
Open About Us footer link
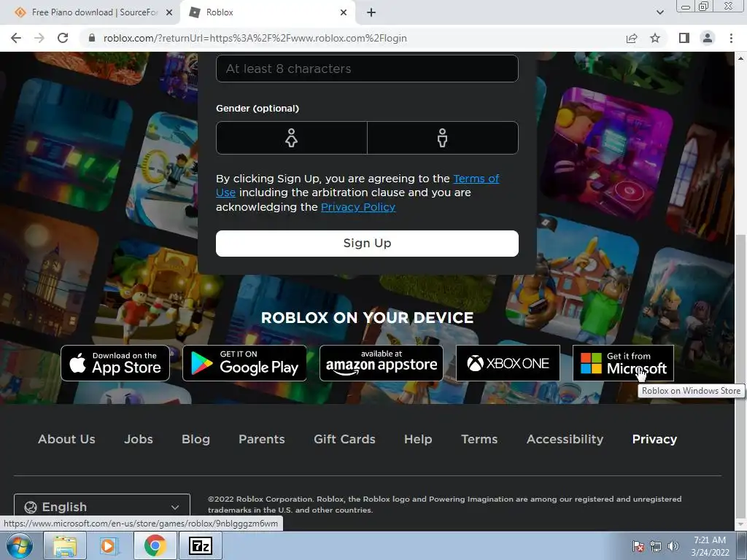coord(66,439)
